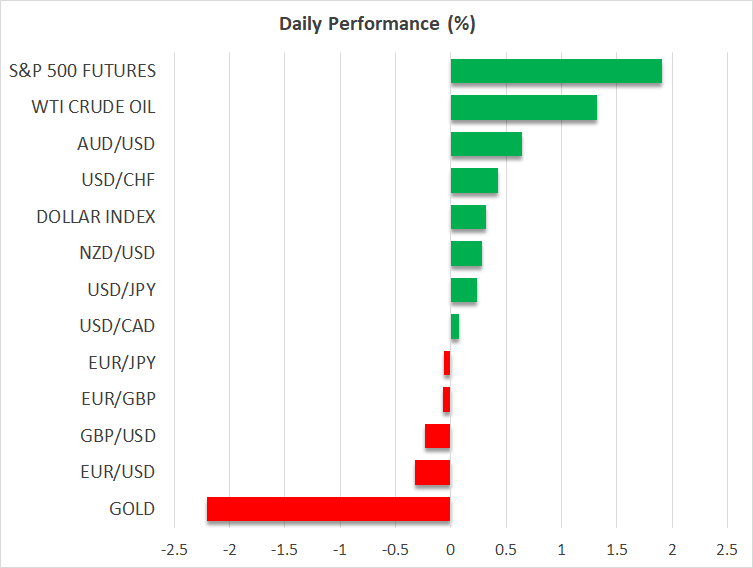Click the EUR/GBP category label
753x568 pixels.
(x=120, y=399)
